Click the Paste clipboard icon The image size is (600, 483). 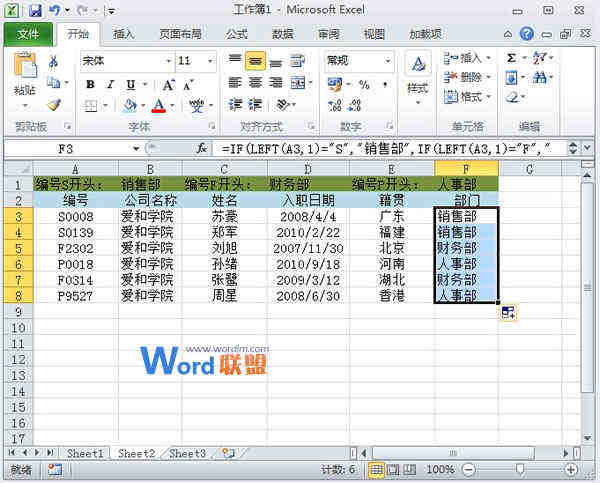click(25, 65)
